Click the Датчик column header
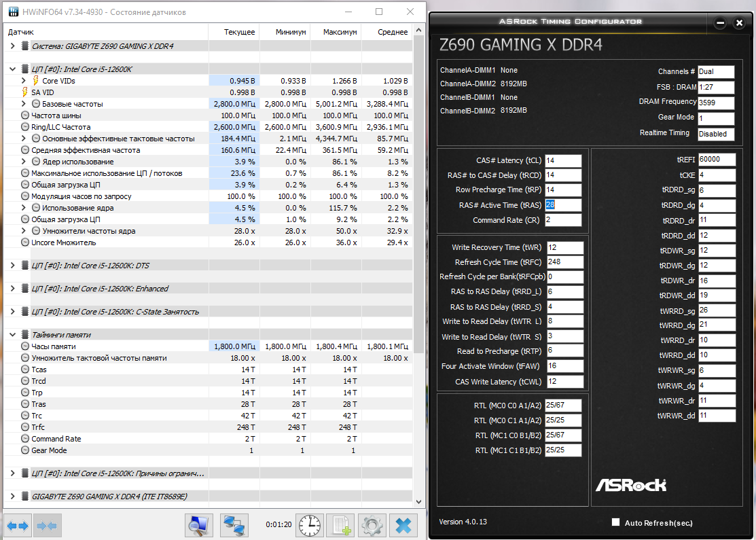Image resolution: width=756 pixels, height=540 pixels. [106, 32]
